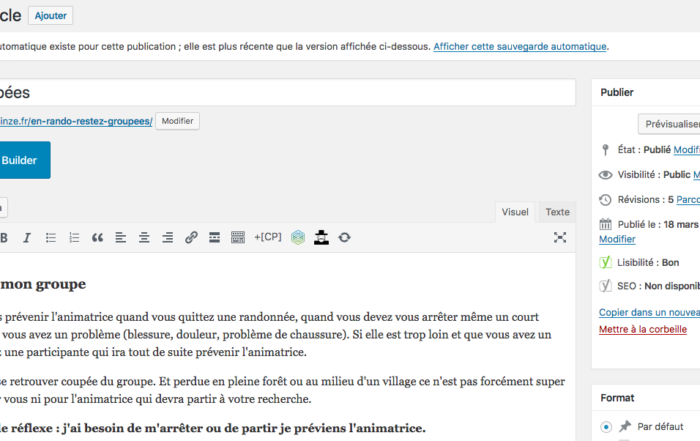Insert a Read More tag
The height and width of the screenshot is (441, 700).
point(214,237)
